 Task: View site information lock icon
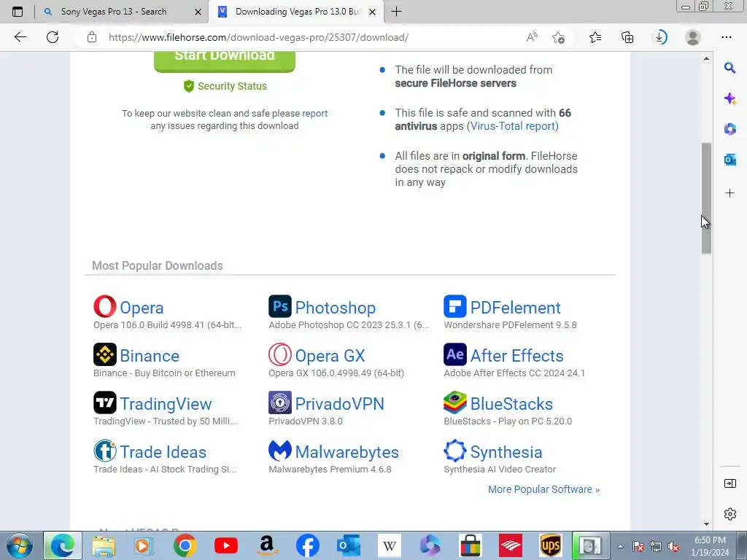92,37
